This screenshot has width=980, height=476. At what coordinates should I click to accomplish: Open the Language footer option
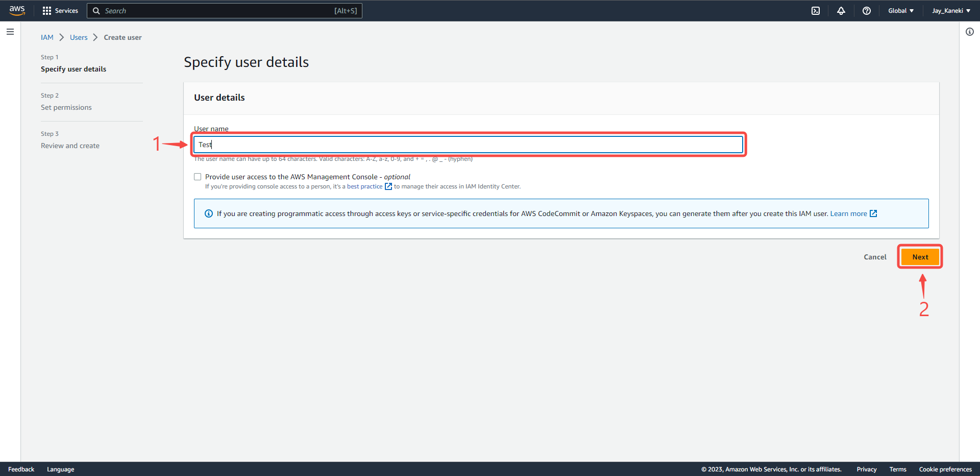pos(60,469)
